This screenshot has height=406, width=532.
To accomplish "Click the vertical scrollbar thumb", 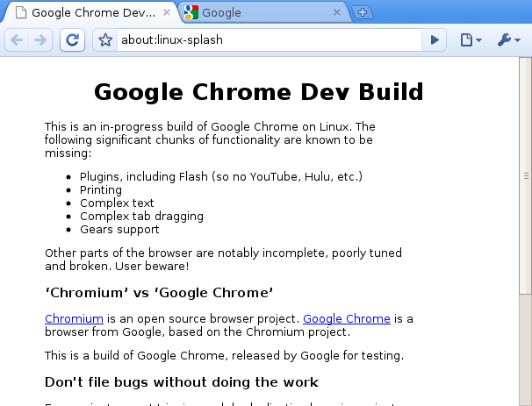I will click(x=526, y=175).
